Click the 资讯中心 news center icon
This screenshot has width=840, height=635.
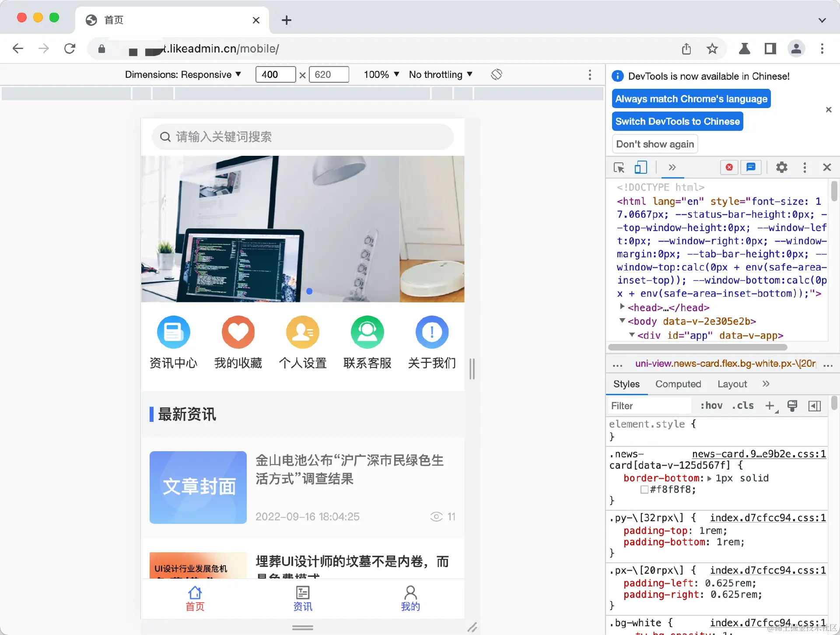tap(173, 332)
